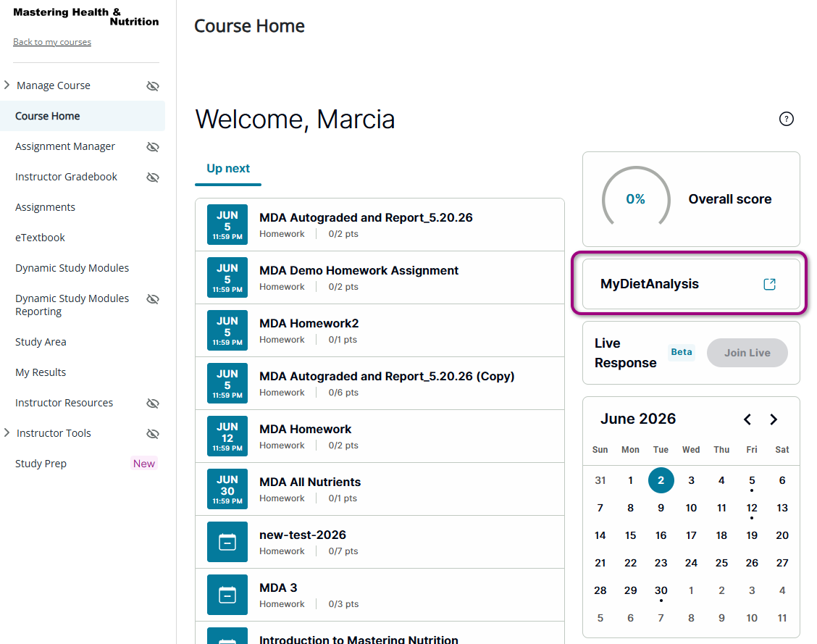Image resolution: width=817 pixels, height=644 pixels.
Task: Open the help question mark icon
Action: [x=787, y=119]
